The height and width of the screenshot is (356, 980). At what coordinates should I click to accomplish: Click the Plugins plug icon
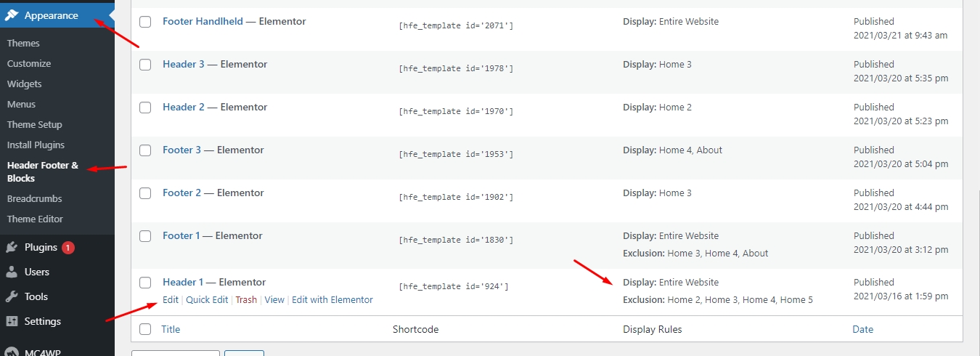point(12,248)
